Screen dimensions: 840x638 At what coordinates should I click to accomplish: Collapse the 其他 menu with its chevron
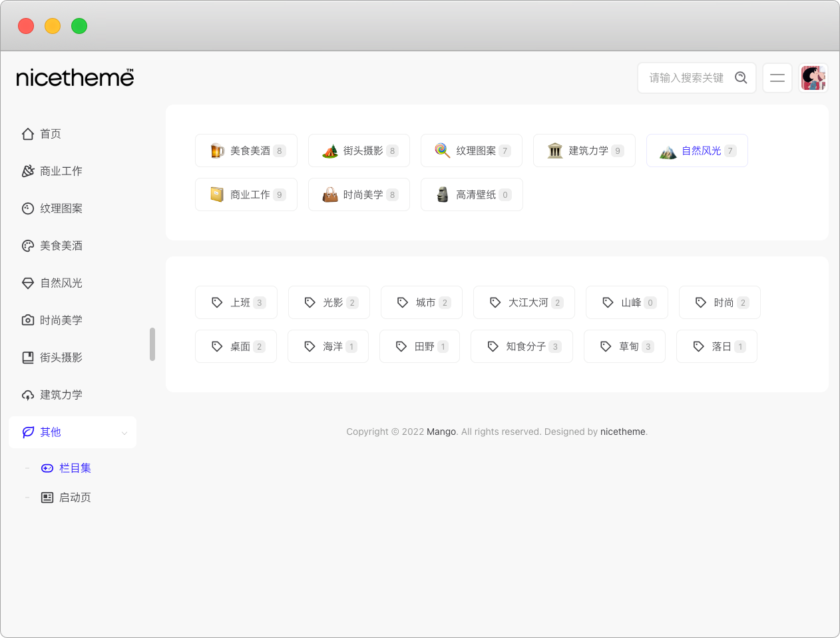(124, 433)
